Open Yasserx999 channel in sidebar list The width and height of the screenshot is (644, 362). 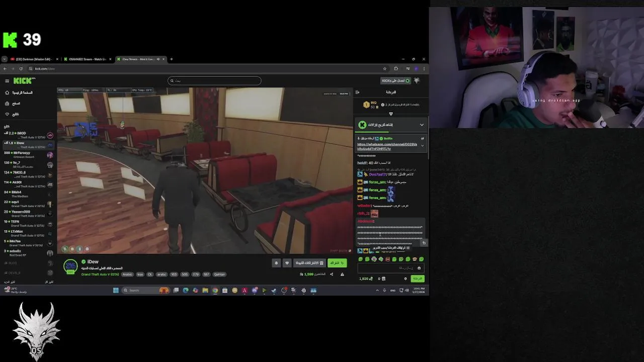29,214
